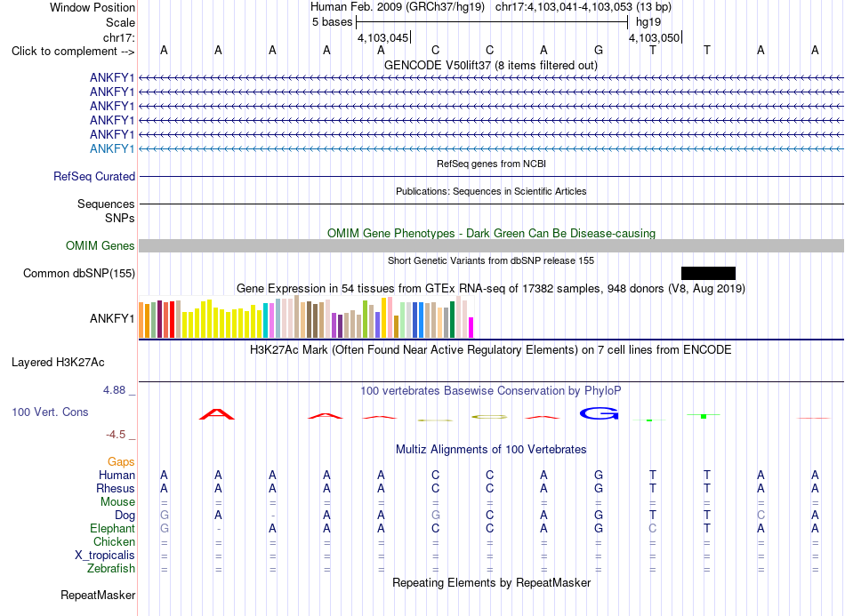The width and height of the screenshot is (845, 616).
Task: Open '100 vertebrates Basewise Conservation by PhyloP' title
Action: click(490, 390)
